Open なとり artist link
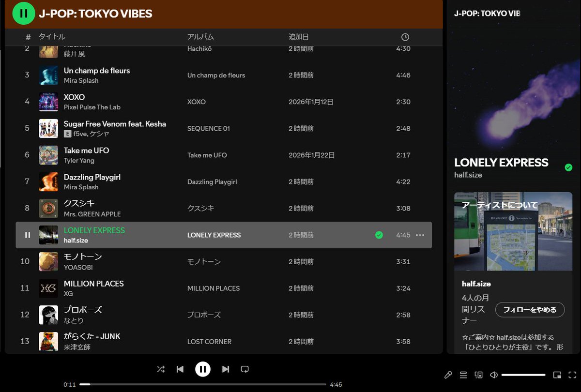The width and height of the screenshot is (581, 392). 74,320
